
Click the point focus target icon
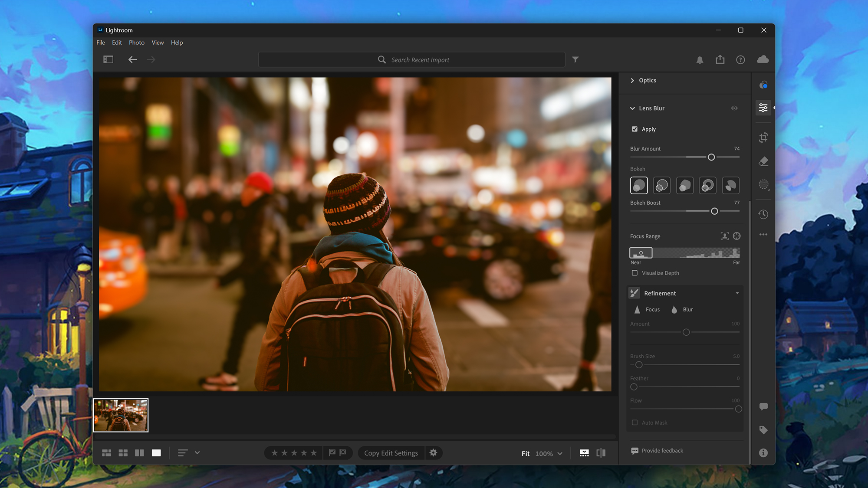[736, 236]
